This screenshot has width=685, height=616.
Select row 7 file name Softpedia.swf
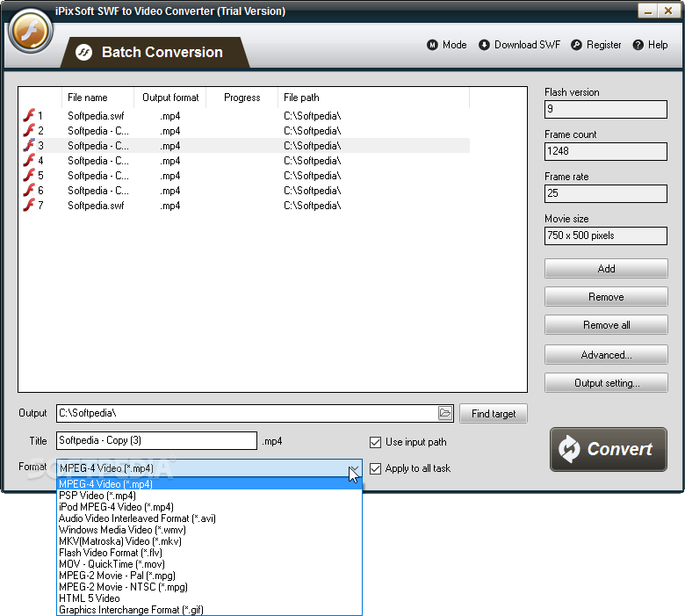[x=96, y=206]
